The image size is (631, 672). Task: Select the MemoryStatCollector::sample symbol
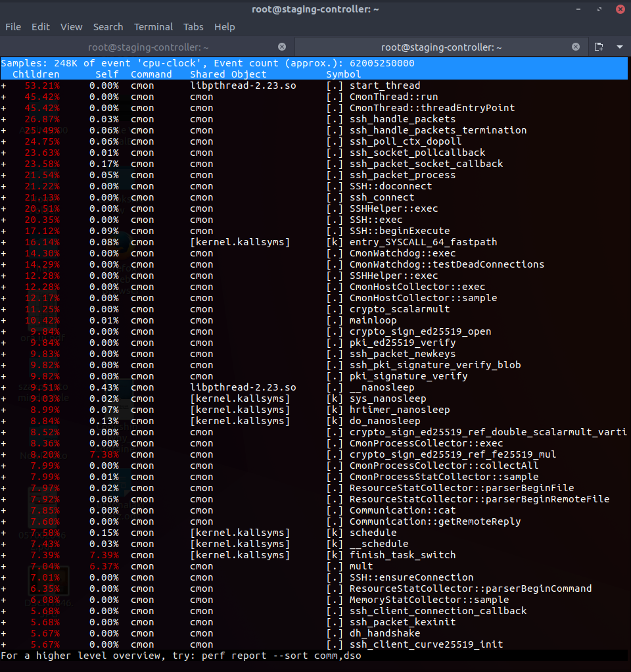pos(429,600)
